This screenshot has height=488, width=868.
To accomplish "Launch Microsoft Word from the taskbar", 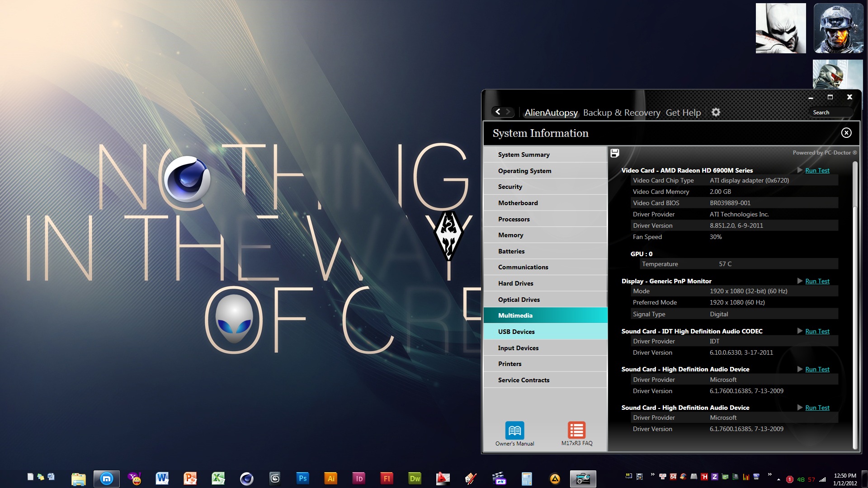I will pyautogui.click(x=162, y=479).
